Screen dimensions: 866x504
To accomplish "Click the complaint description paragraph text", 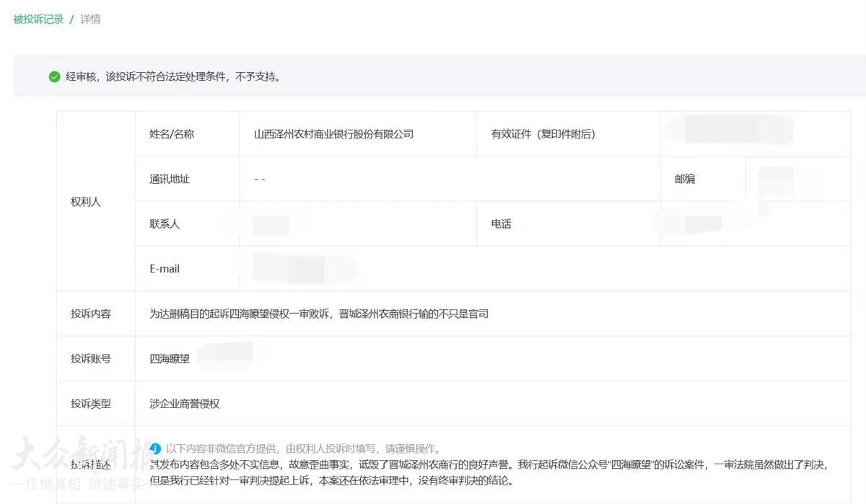I will click(x=484, y=472).
